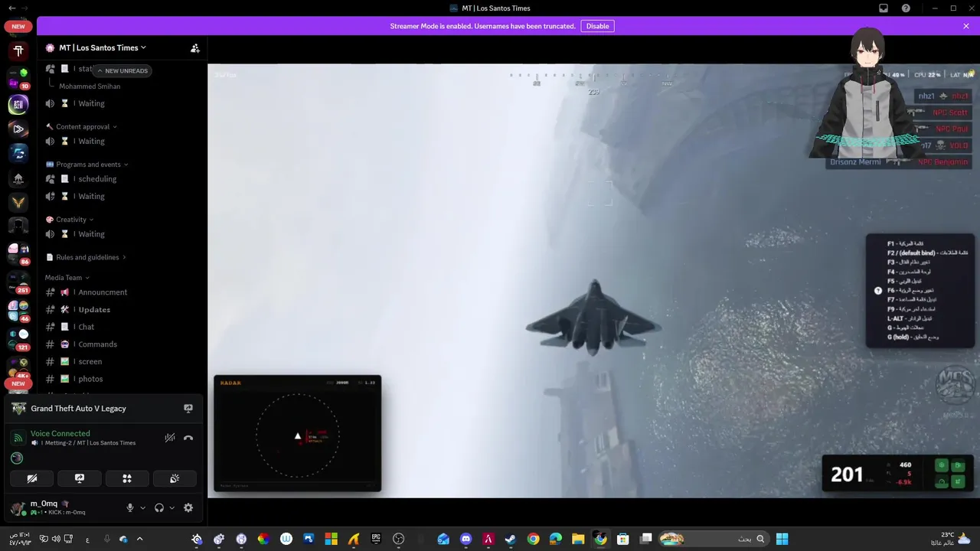Toggle noise suppression icon in voice panel

click(170, 438)
